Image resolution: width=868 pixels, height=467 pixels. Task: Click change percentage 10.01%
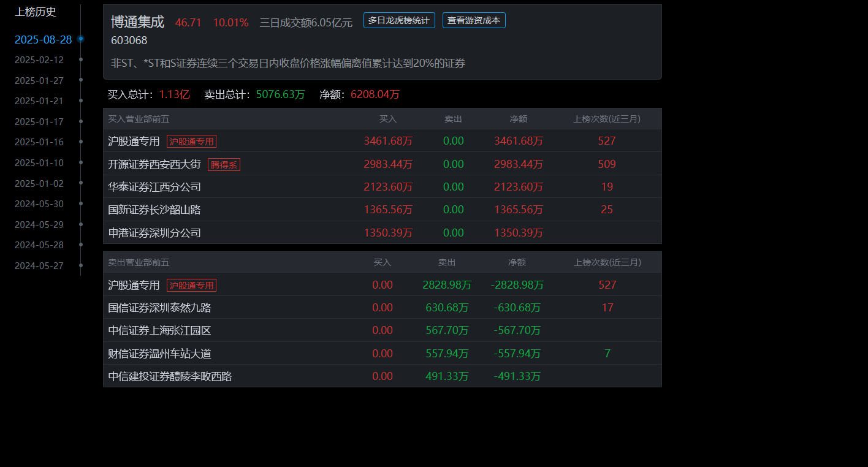tap(230, 23)
